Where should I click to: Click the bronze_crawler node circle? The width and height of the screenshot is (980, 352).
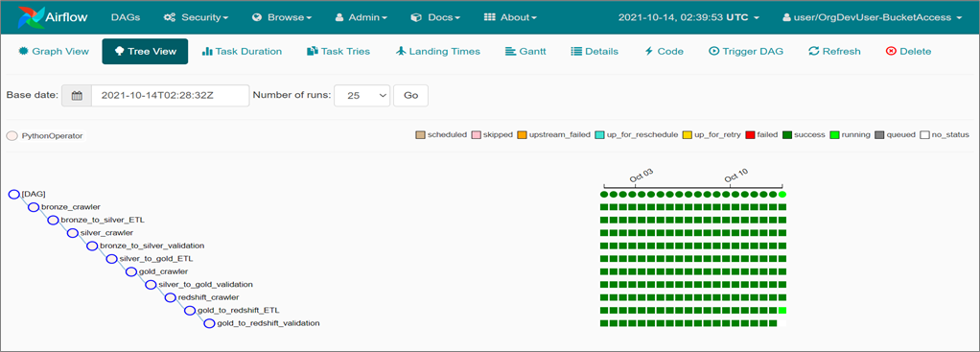point(34,207)
